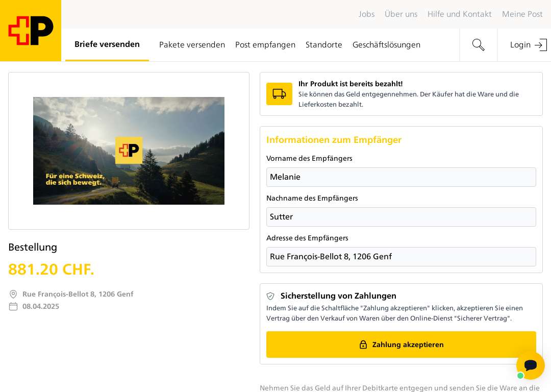Screen dimensions: 551x392
Task: Go to Standorte
Action: 323,45
